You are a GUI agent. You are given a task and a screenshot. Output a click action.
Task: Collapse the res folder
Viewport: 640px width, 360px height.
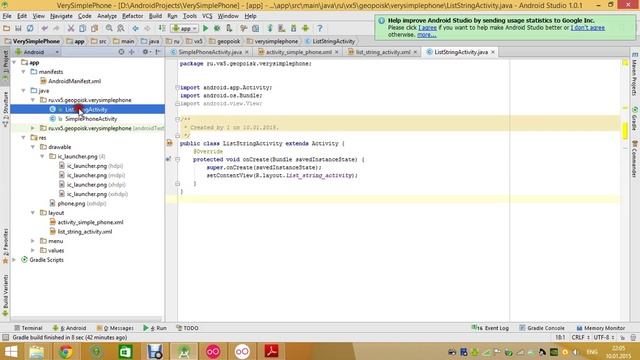click(x=24, y=138)
